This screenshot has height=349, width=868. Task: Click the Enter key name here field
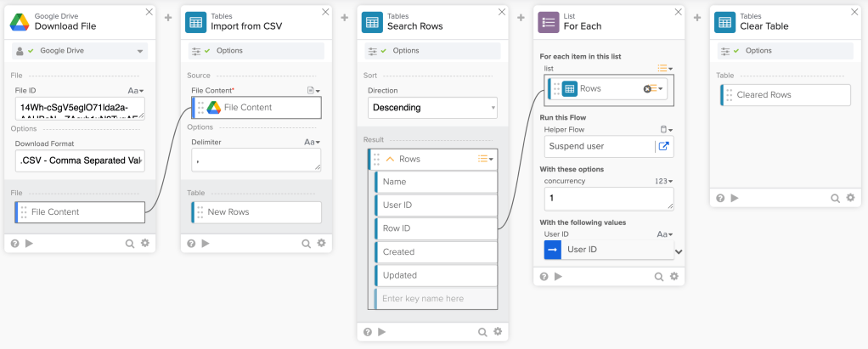(x=436, y=299)
